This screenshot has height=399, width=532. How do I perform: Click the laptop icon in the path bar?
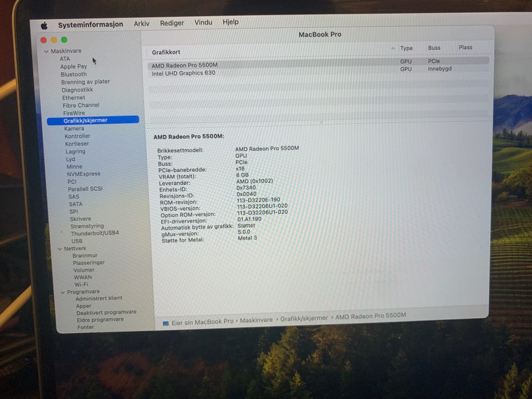tap(166, 323)
